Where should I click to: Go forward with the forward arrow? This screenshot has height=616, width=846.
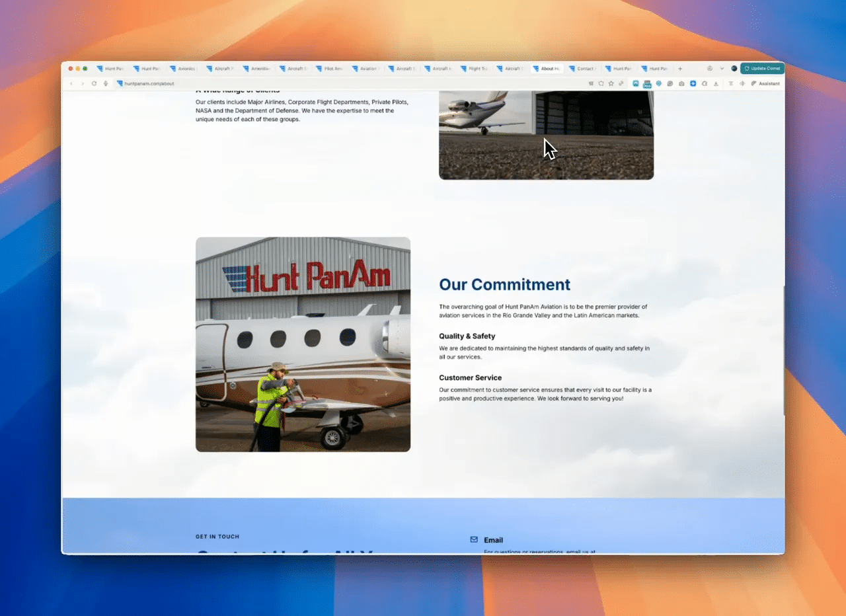(x=82, y=83)
